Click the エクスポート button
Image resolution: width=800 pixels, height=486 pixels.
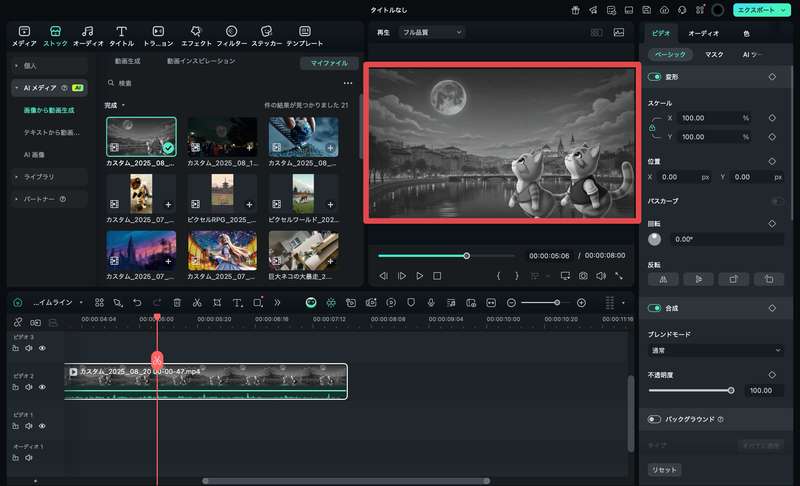click(761, 10)
